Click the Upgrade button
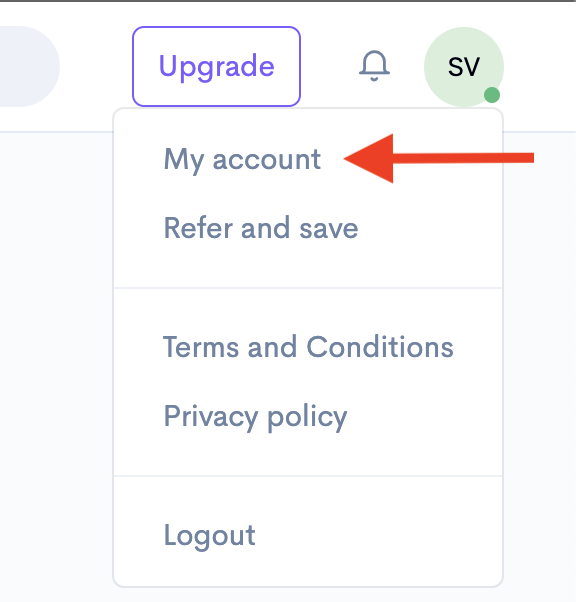This screenshot has width=576, height=602. tap(216, 66)
